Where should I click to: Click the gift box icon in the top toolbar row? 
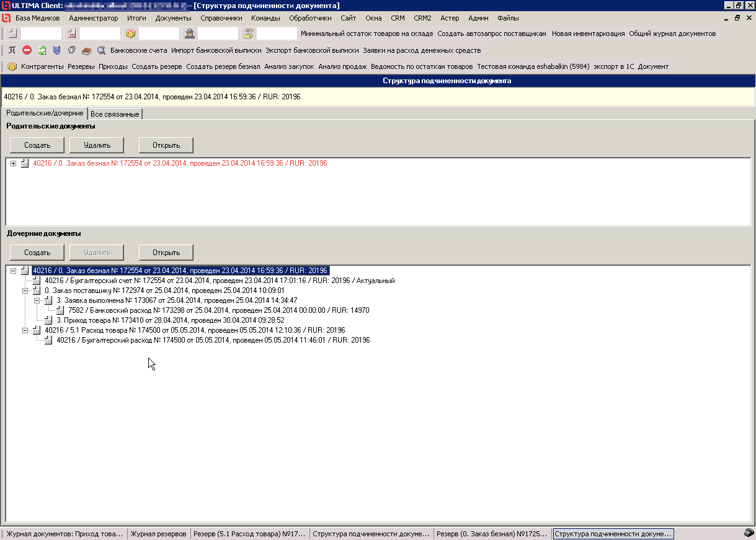point(130,34)
